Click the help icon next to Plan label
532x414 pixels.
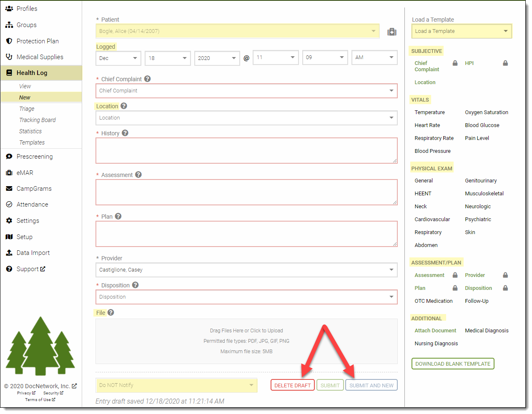coord(118,216)
